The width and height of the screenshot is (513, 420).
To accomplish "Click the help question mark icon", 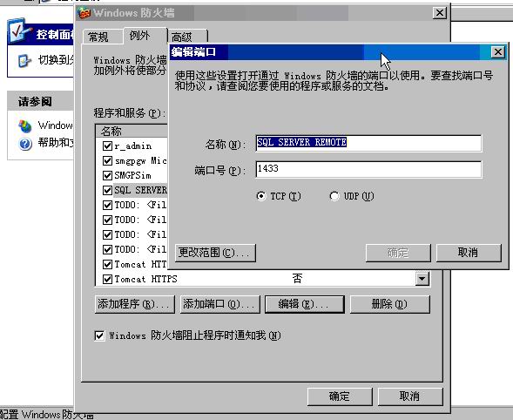I will (25, 144).
